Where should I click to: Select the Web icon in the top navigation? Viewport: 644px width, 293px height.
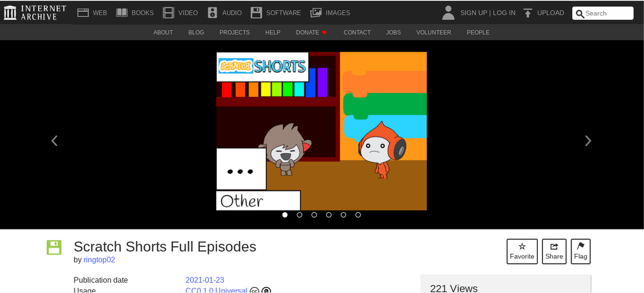coord(83,13)
